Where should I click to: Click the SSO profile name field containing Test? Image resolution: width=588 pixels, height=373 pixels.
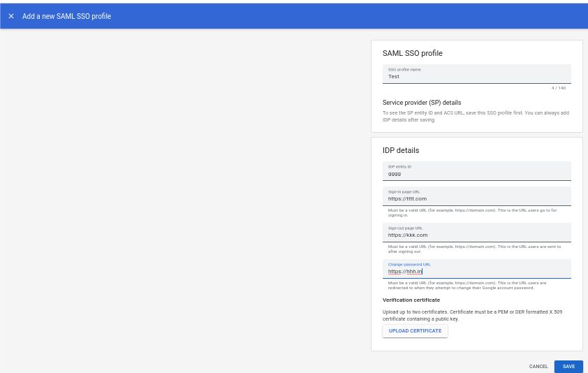[477, 74]
